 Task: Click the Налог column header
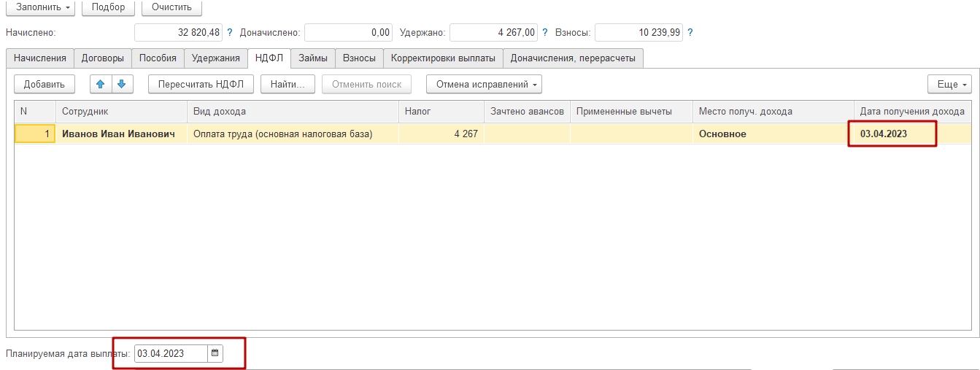pos(441,112)
